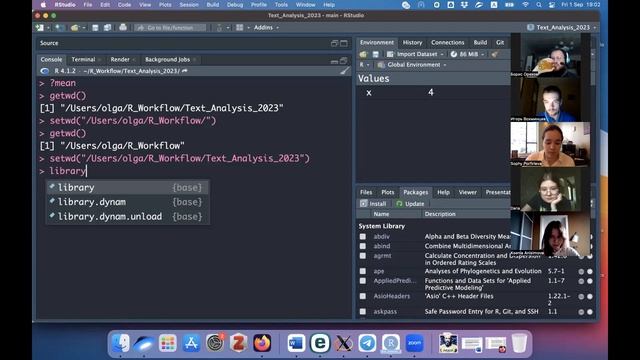Open the Addins dropdown

click(x=266, y=27)
